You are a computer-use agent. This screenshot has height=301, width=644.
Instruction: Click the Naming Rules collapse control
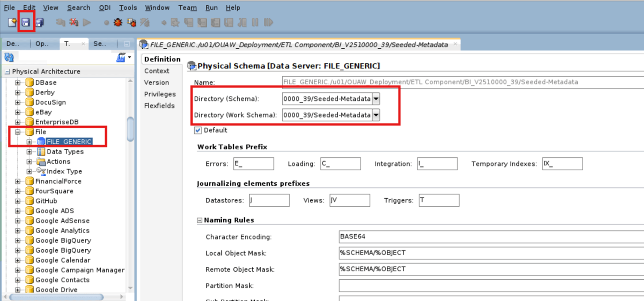200,220
